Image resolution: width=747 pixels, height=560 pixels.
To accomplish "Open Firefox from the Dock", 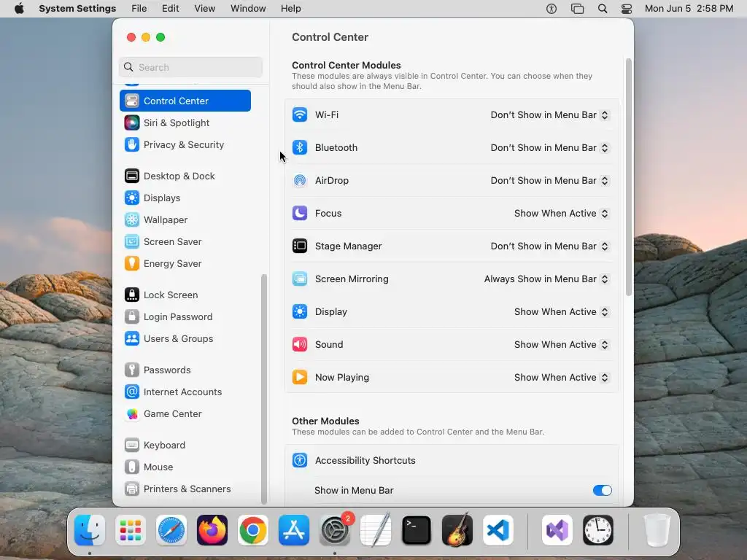I will pyautogui.click(x=212, y=530).
